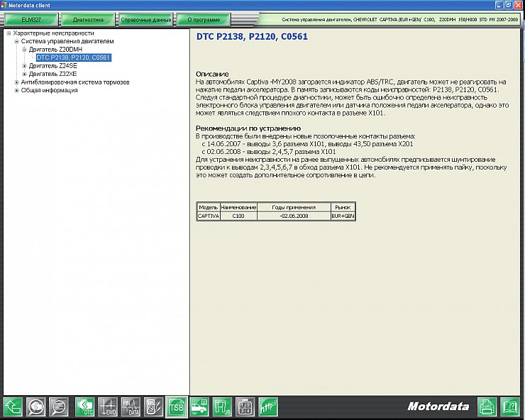The image size is (525, 420).
Task: Open the DTC trouble codes tool
Action: pyautogui.click(x=85, y=407)
